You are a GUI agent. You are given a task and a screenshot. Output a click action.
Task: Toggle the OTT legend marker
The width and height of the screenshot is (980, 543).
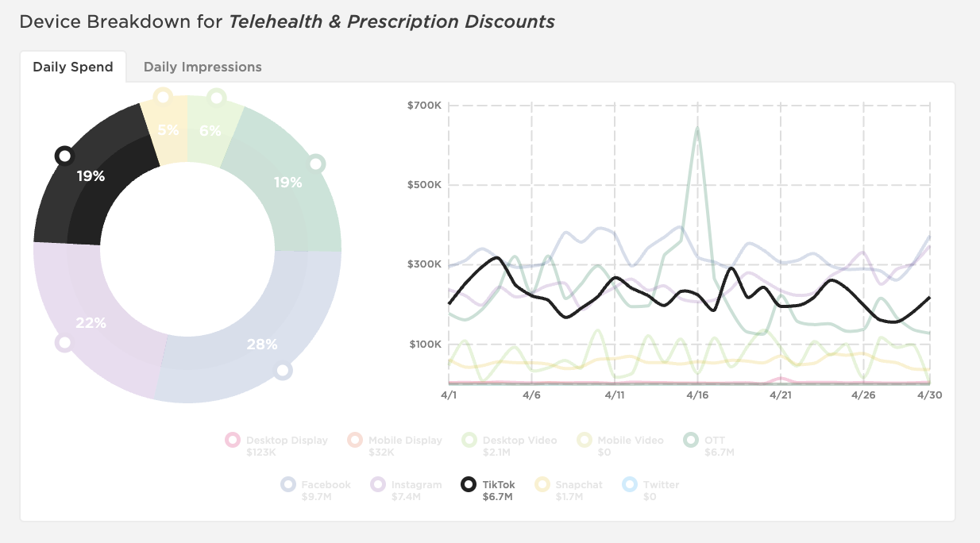690,441
